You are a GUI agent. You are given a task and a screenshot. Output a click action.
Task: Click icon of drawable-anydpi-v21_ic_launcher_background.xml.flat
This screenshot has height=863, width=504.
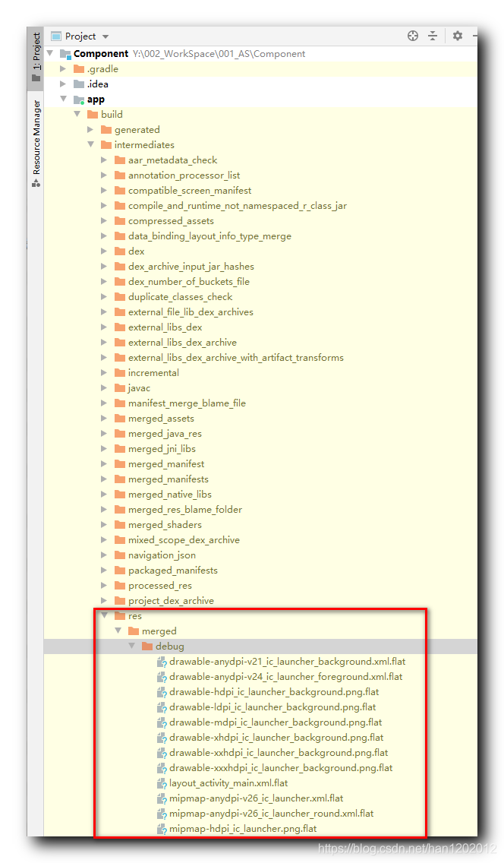[162, 662]
